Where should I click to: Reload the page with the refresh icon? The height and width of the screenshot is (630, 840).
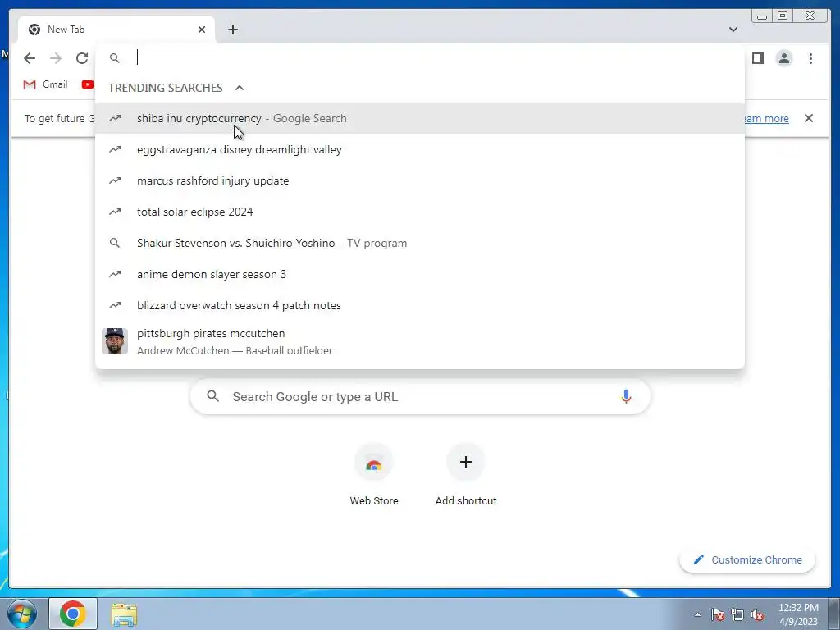click(82, 58)
